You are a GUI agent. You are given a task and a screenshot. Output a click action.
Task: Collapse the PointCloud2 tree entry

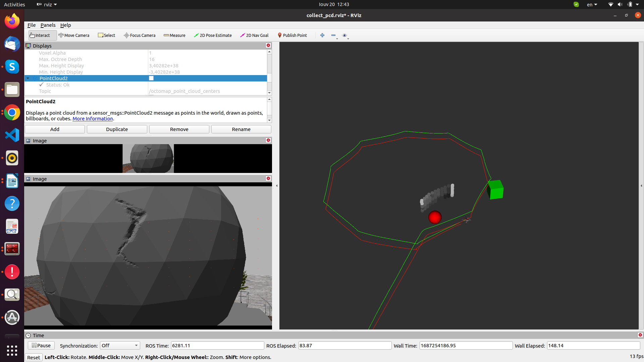coord(28,78)
